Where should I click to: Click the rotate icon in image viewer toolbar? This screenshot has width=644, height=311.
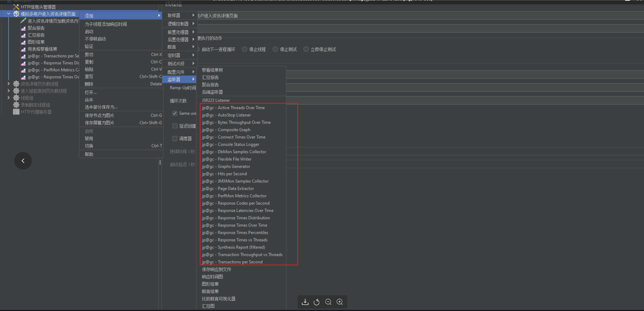(317, 302)
